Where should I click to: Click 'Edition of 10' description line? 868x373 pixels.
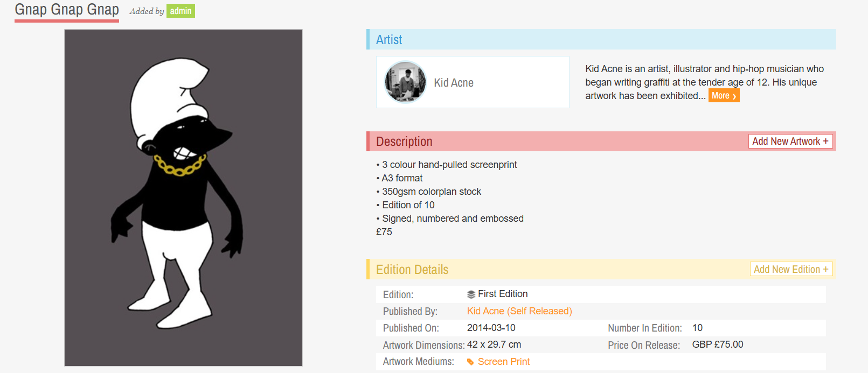405,205
